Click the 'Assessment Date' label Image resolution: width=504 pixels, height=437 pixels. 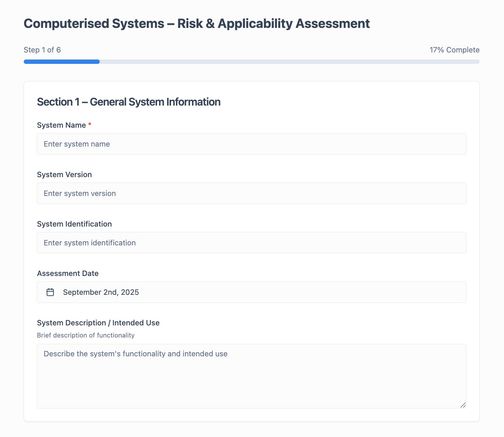click(68, 273)
